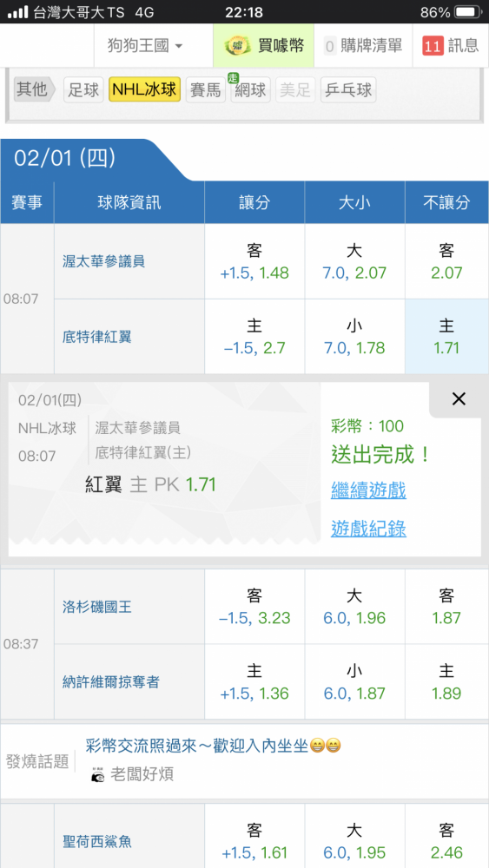Open the 洛杉磯國王 team info link
This screenshot has width=489, height=868.
(97, 608)
